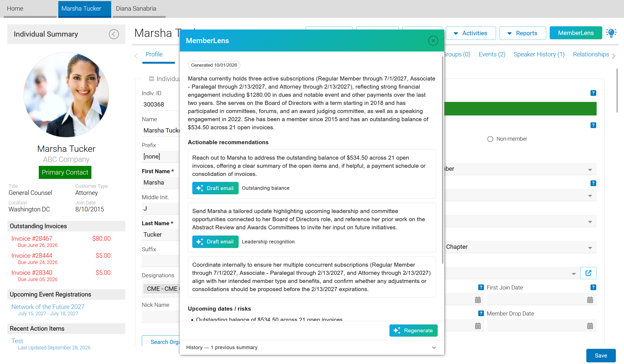Click the MemberLens button in header
Screen dimensions: 624x364
pyautogui.click(x=576, y=33)
